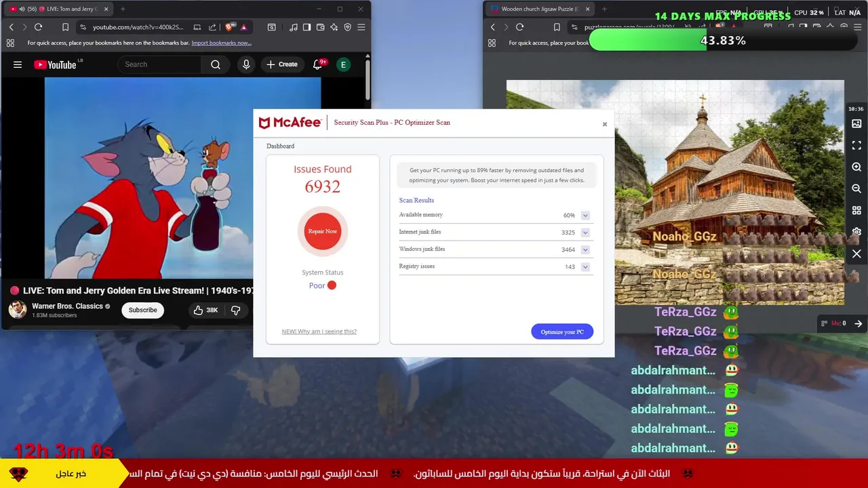Expand the Internet junk files result
Viewport: 868px width, 488px height.
pos(585,232)
